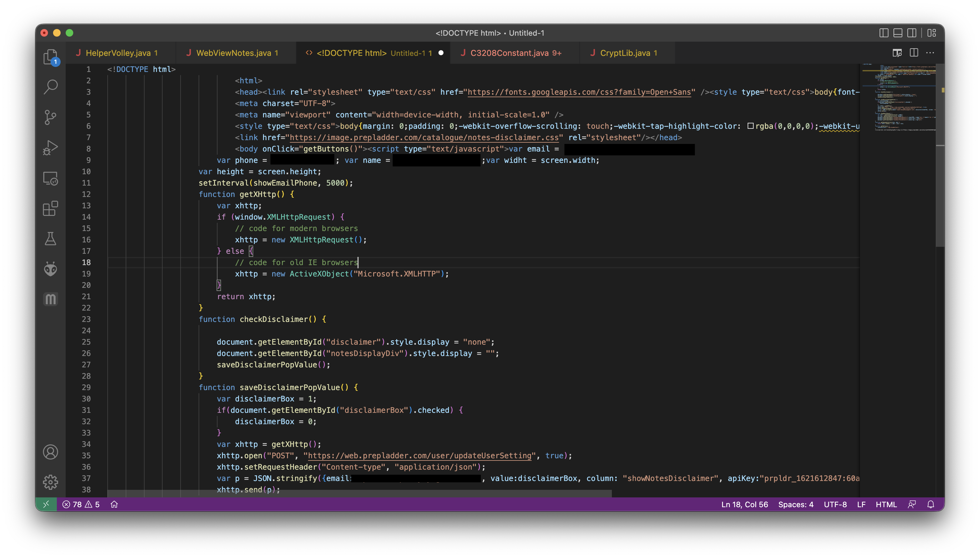Toggle the bottom panel layout
This screenshot has width=980, height=558.
898,33
